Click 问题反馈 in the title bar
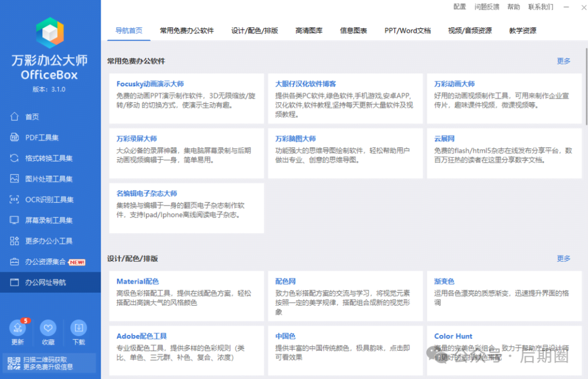Viewport: 588px width, 379px height. click(x=487, y=7)
